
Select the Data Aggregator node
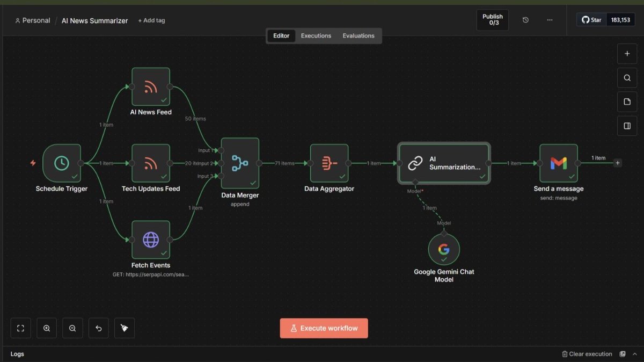[x=329, y=163]
